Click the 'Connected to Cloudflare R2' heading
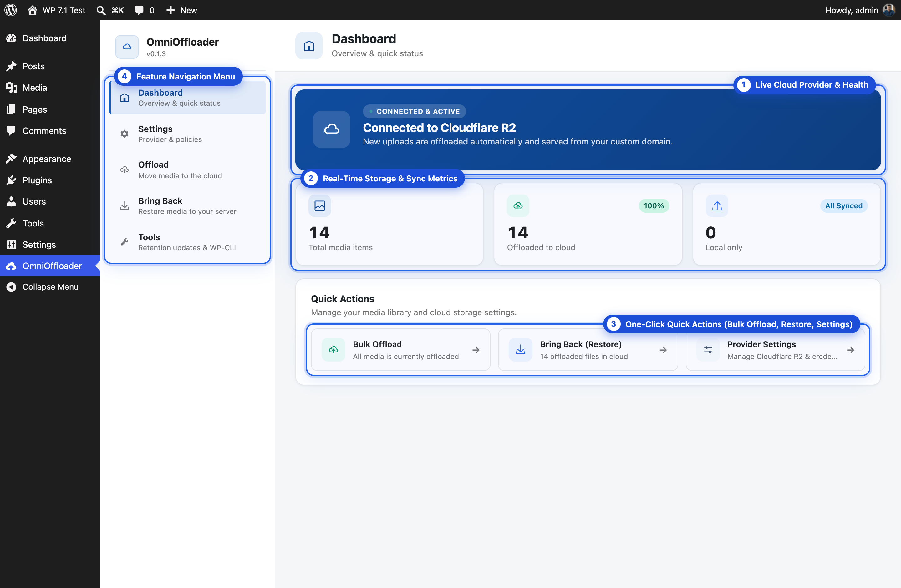The image size is (901, 588). click(x=439, y=128)
